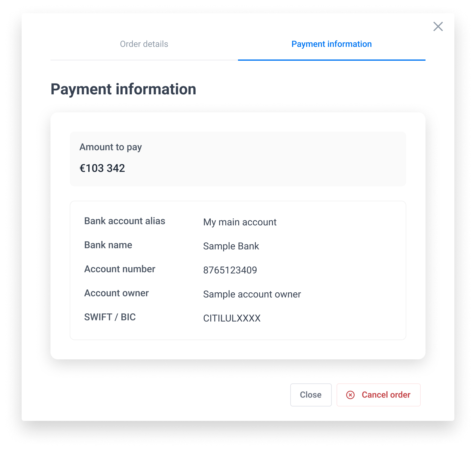Screen dimensions: 476x451
Task: Click the blue underline beneath Payment information tab
Action: (331, 60)
